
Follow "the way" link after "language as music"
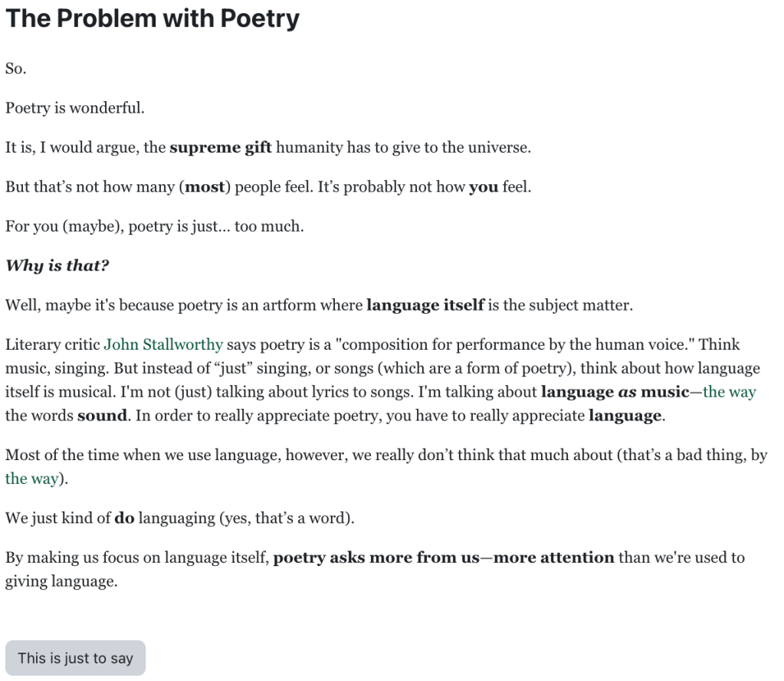click(729, 392)
